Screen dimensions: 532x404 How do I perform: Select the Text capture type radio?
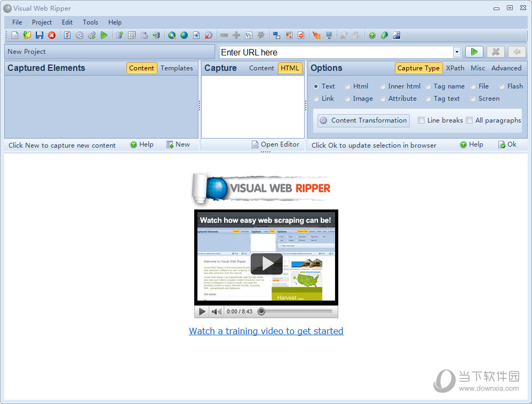[x=316, y=86]
